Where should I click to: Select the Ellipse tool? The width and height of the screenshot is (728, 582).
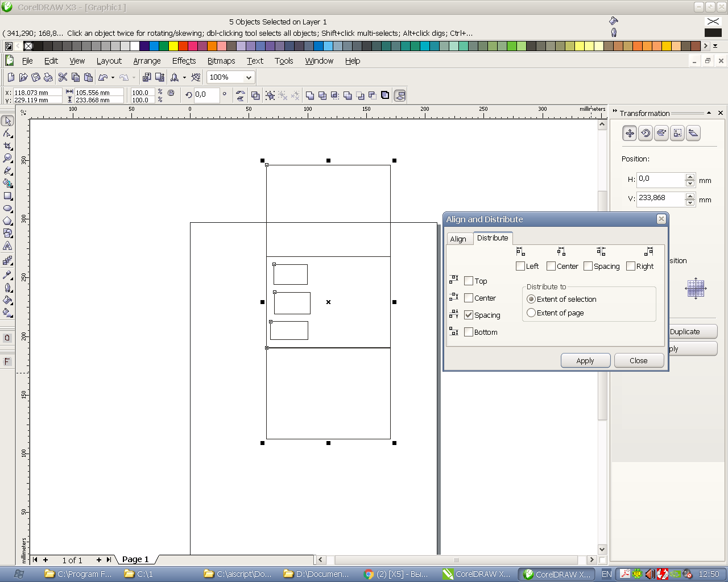point(7,208)
